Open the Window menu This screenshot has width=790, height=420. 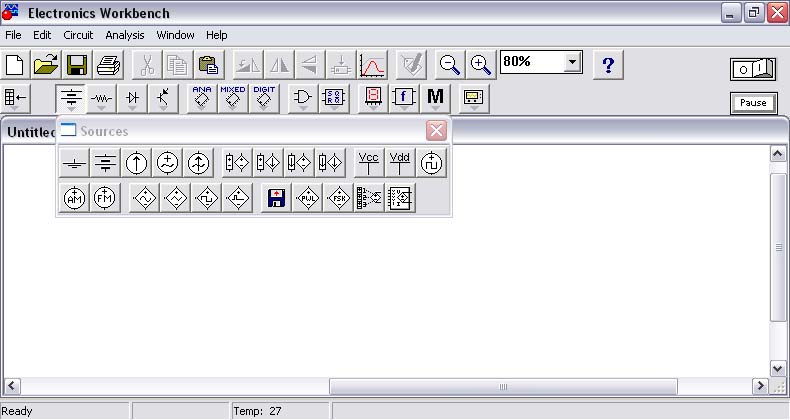pyautogui.click(x=175, y=35)
